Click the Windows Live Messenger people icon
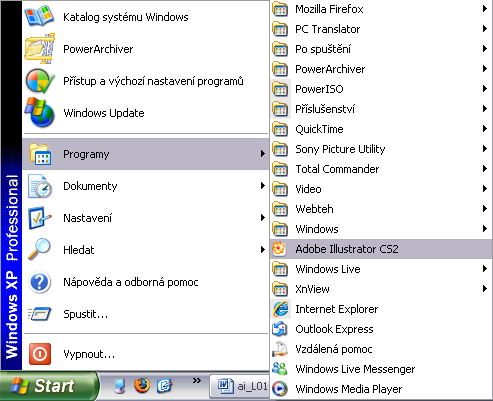The height and width of the screenshot is (401, 493). (x=279, y=369)
